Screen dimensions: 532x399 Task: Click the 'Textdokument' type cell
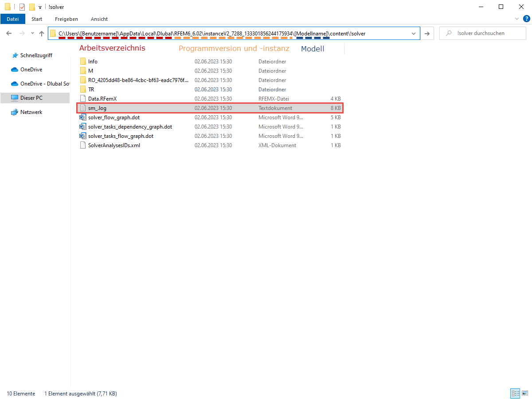(275, 108)
